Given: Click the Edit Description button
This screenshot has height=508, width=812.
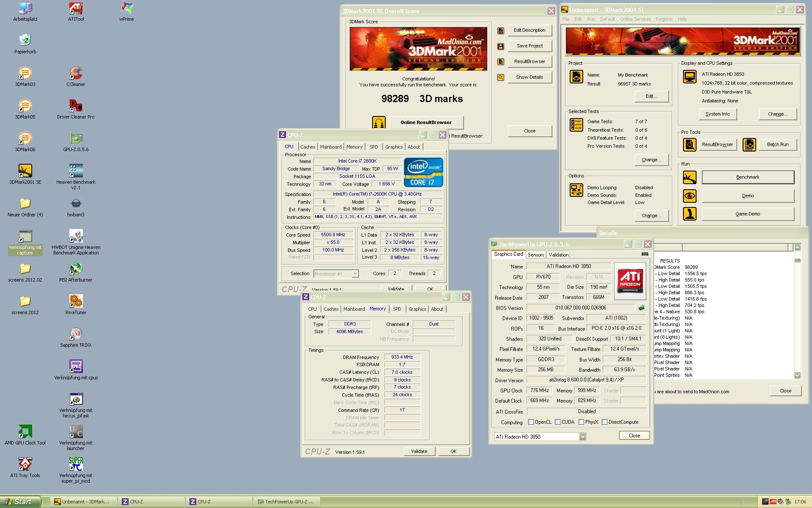Looking at the screenshot, I should [x=529, y=30].
